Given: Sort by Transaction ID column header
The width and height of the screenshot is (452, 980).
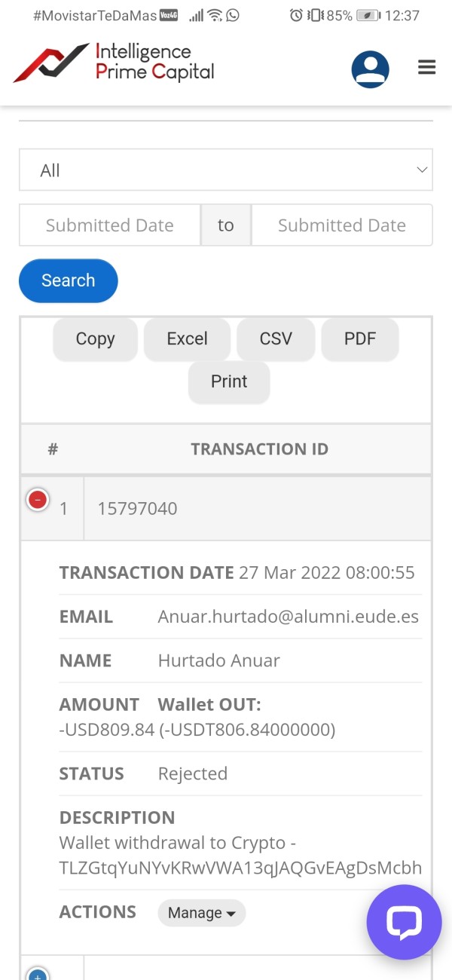Looking at the screenshot, I should (x=259, y=449).
